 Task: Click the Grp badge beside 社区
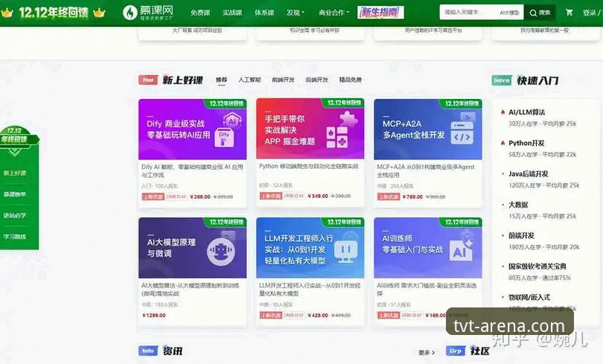pos(456,351)
